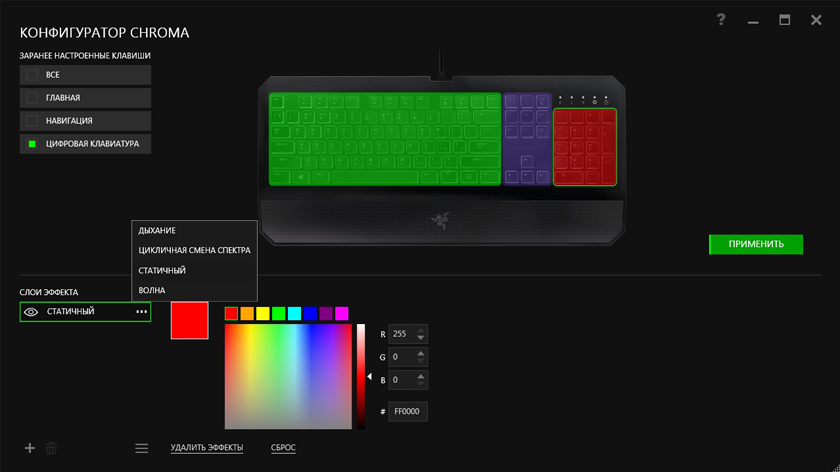The image size is (840, 472).
Task: Pick the purple preset color swatch
Action: point(326,313)
